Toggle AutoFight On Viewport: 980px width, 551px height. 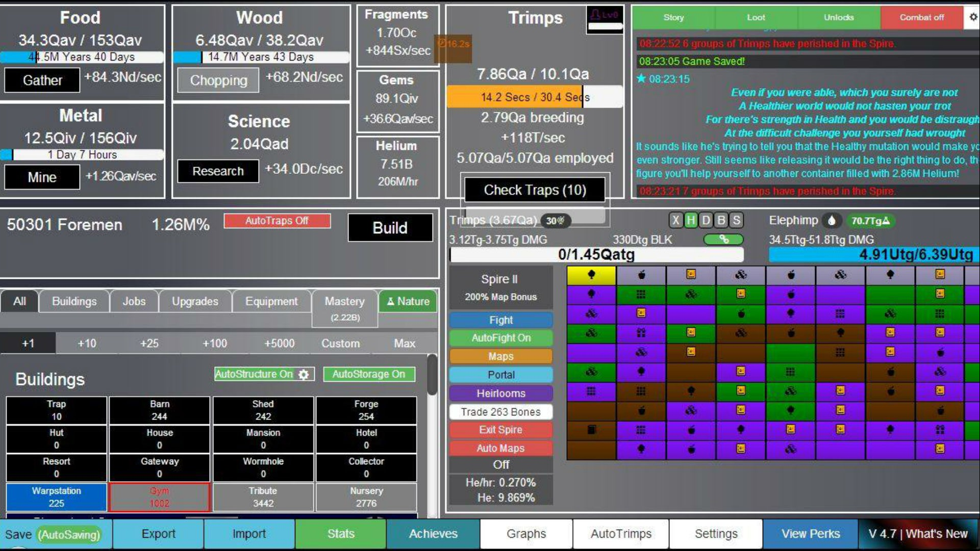coord(501,338)
